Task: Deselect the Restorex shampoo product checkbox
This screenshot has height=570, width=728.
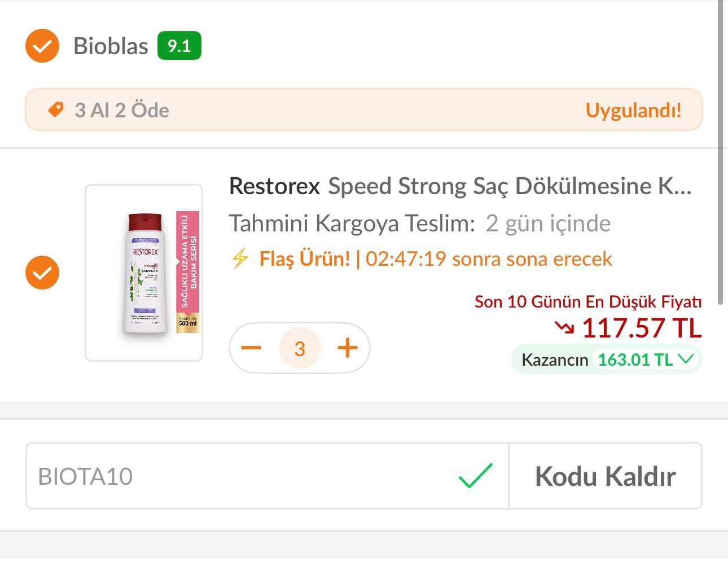Action: tap(42, 272)
